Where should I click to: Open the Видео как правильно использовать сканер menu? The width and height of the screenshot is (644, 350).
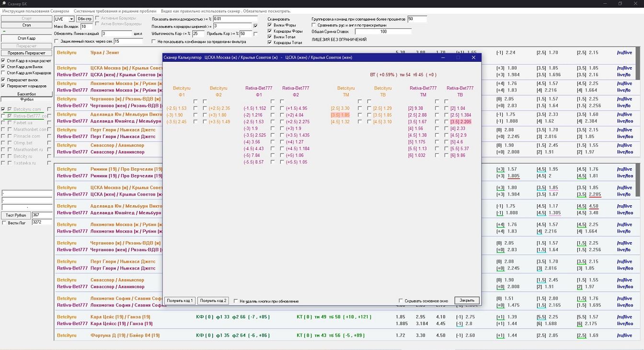tap(226, 11)
